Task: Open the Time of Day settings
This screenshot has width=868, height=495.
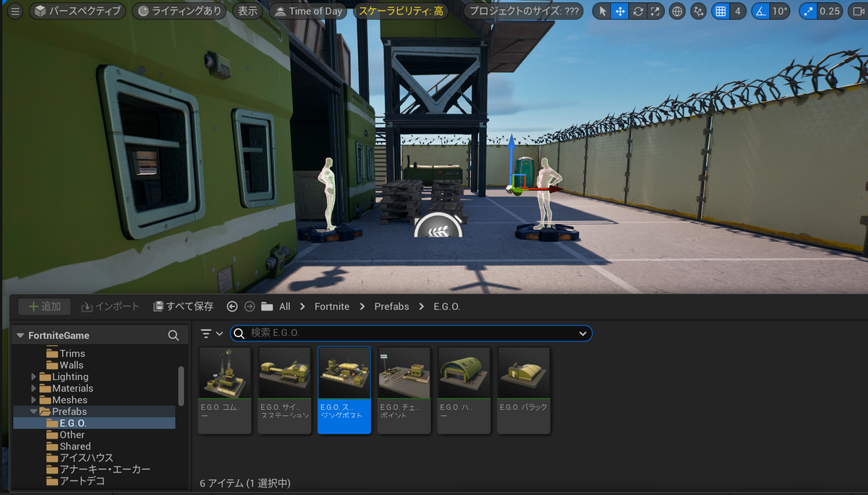Action: point(309,11)
